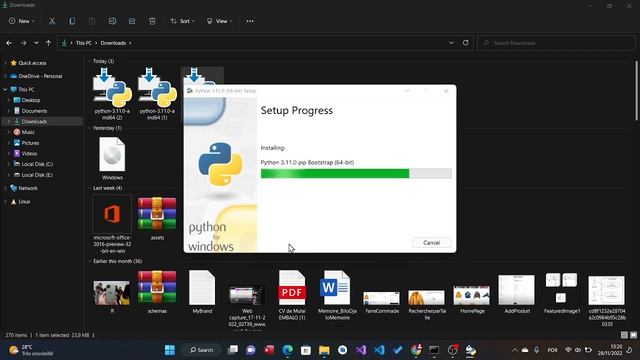Click the Search Downloads field

(556, 43)
